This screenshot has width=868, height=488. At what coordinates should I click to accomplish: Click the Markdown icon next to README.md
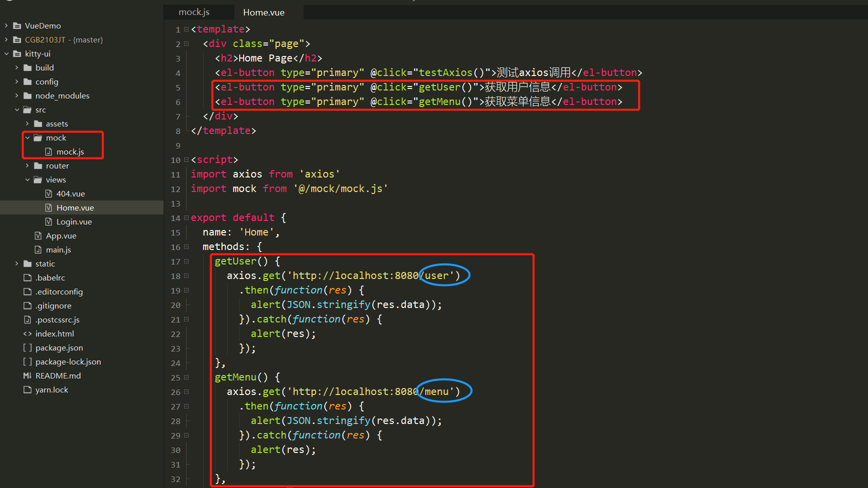click(x=28, y=375)
